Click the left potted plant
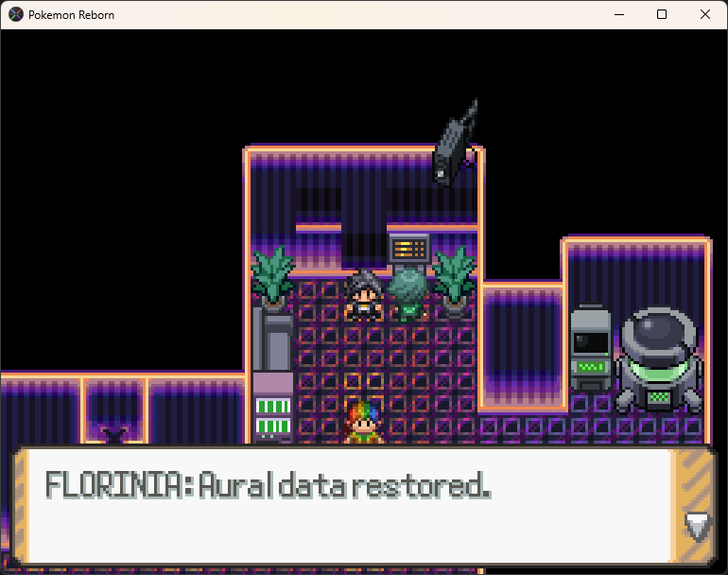The width and height of the screenshot is (728, 575). click(273, 278)
